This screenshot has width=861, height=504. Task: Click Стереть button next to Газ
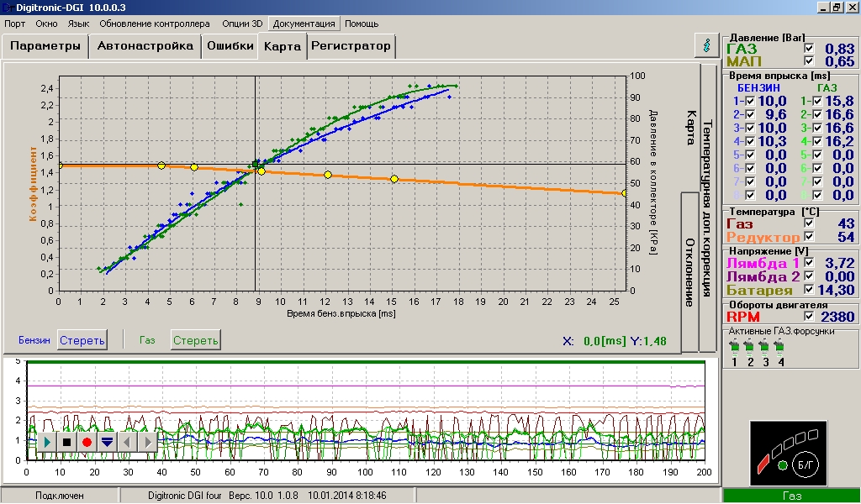tap(196, 340)
